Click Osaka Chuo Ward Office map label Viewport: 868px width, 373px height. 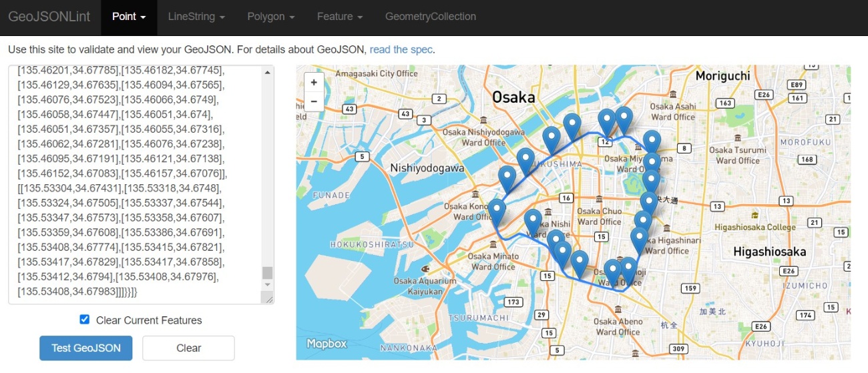pos(599,217)
